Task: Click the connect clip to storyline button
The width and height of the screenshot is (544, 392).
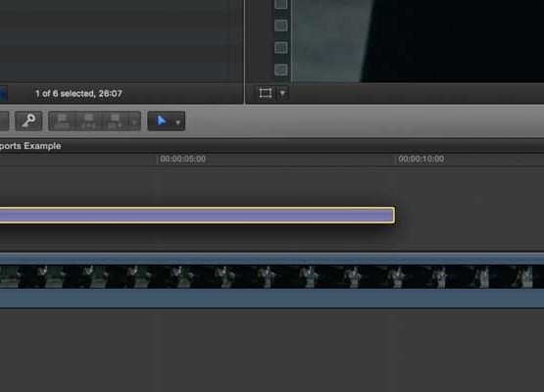Action: [62, 122]
